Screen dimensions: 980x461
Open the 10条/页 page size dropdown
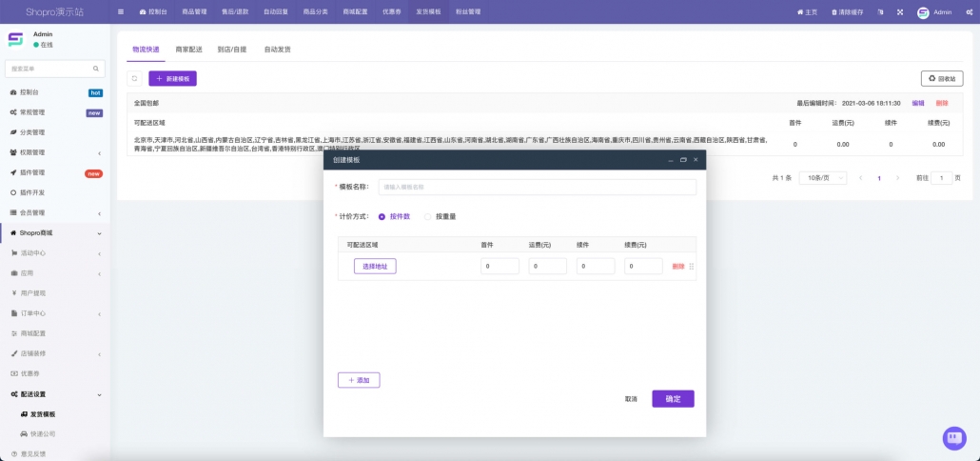(x=823, y=178)
